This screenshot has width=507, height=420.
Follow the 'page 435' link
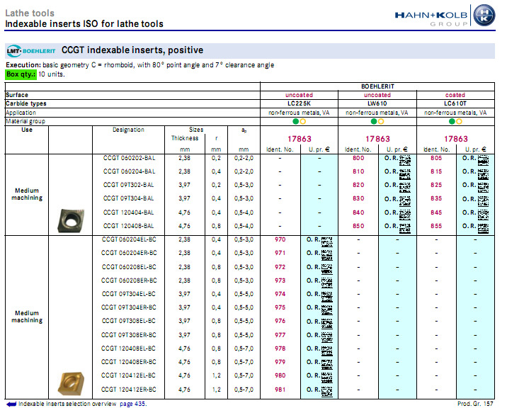click(x=133, y=404)
